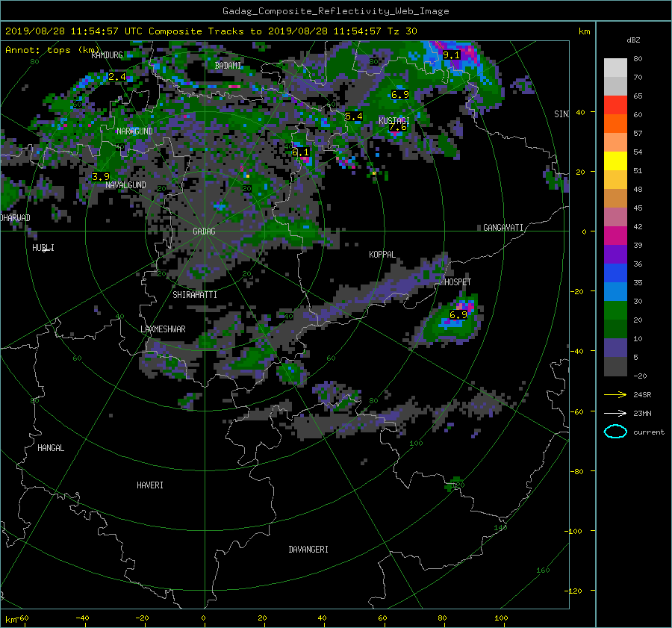Click the DHARWAD city label
672x628 pixels.
(15, 218)
